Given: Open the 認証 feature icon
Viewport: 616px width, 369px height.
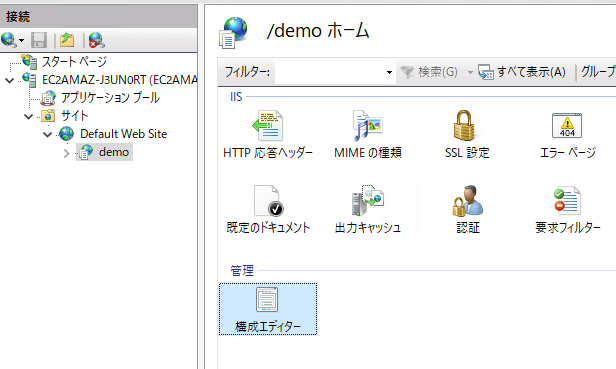Looking at the screenshot, I should click(x=468, y=201).
